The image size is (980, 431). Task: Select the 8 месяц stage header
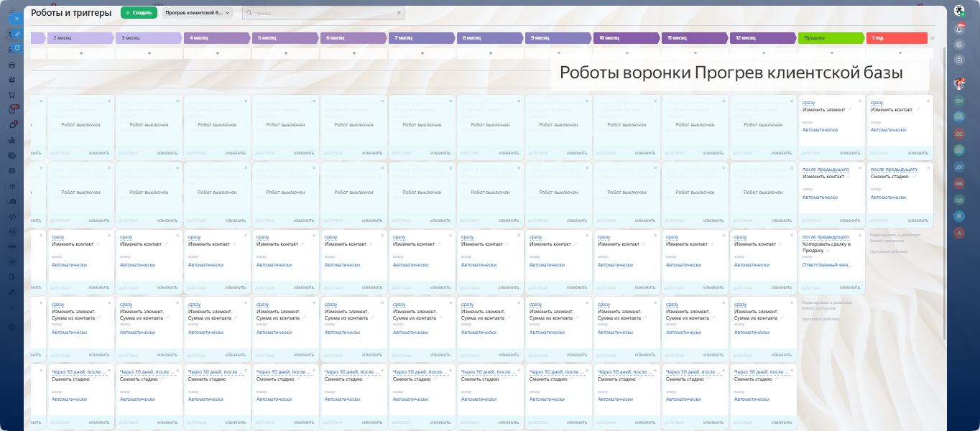(x=489, y=38)
